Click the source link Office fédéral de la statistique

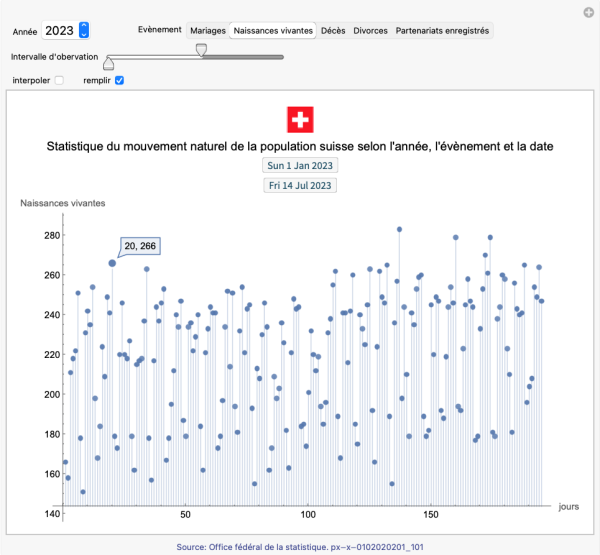300,546
